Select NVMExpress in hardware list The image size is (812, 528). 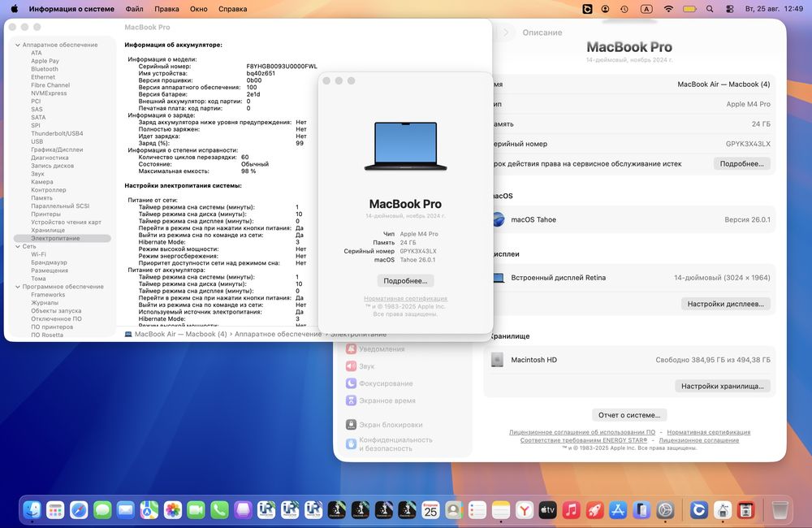coord(49,93)
